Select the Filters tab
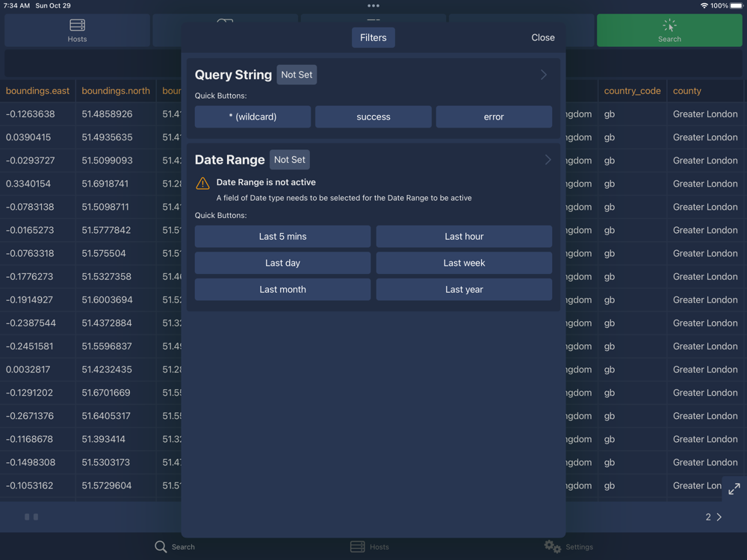747x560 pixels. (373, 37)
